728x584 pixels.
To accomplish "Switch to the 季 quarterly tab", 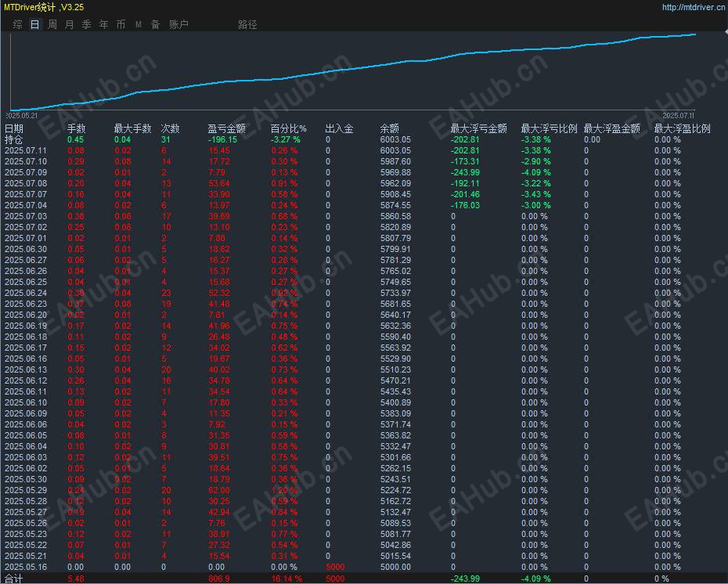I will 86,24.
